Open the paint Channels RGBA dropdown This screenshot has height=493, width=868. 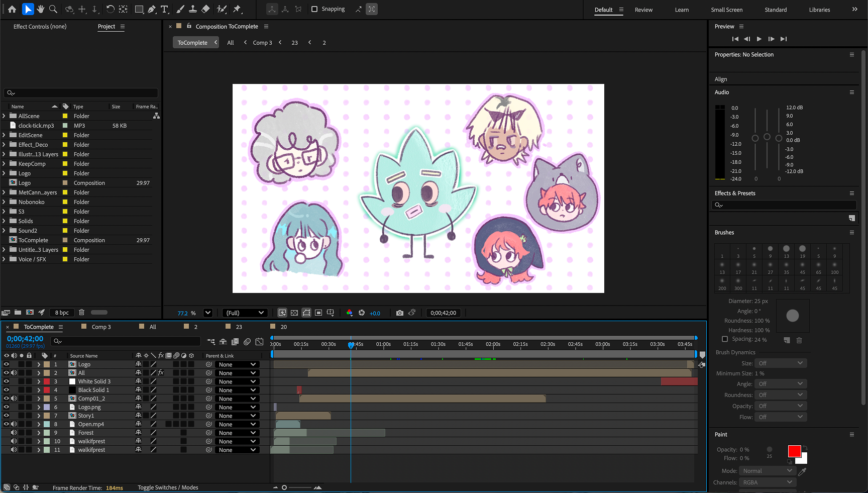[768, 482]
